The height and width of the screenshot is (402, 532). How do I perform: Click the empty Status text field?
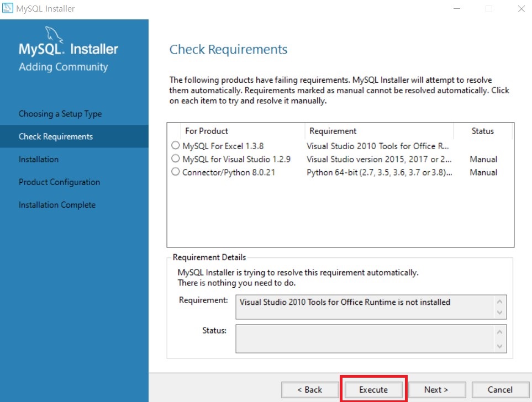[371, 338]
